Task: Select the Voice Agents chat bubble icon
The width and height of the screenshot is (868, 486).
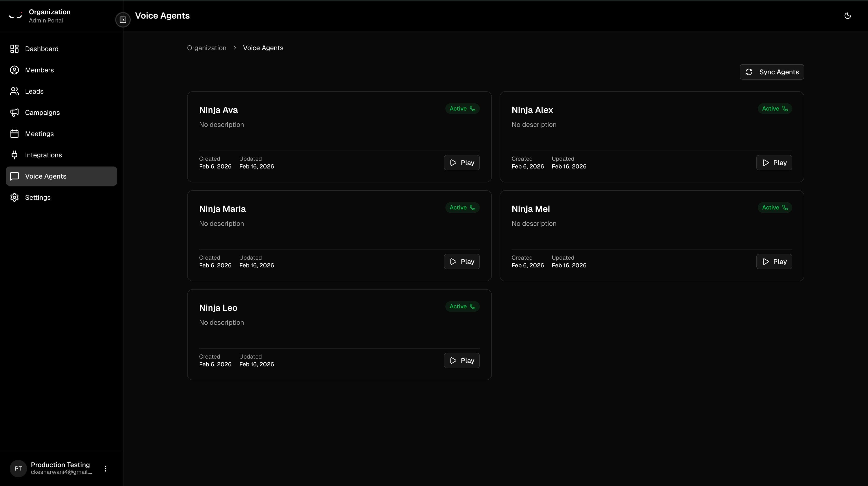Action: click(14, 176)
